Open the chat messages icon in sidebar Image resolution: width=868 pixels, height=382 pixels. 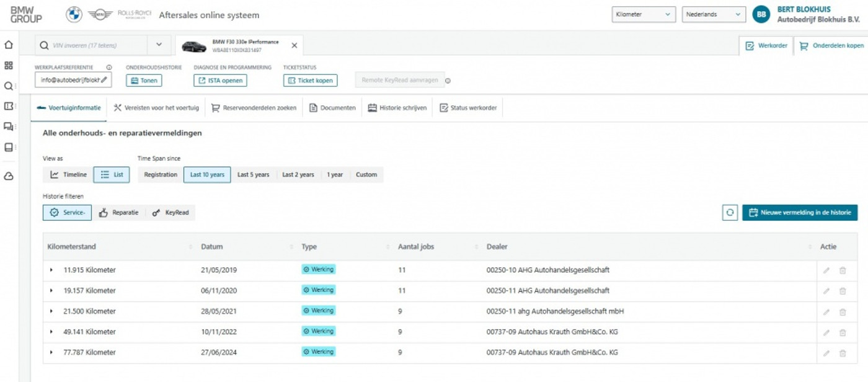9,127
